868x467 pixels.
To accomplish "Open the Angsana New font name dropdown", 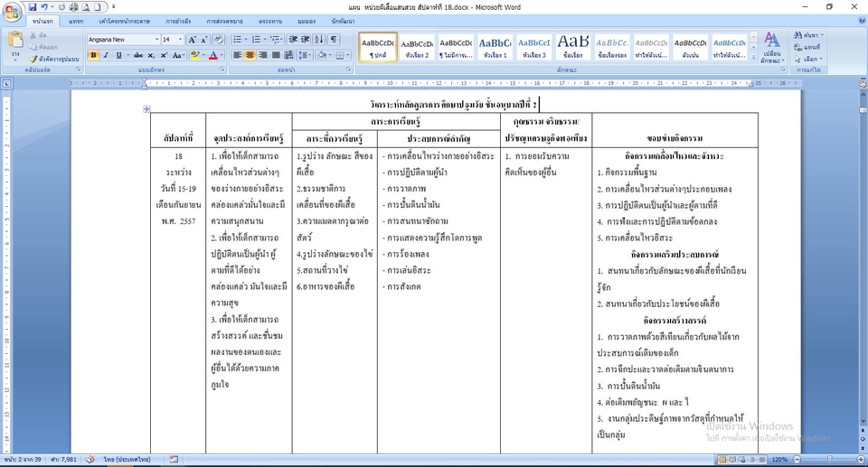I will pos(156,39).
